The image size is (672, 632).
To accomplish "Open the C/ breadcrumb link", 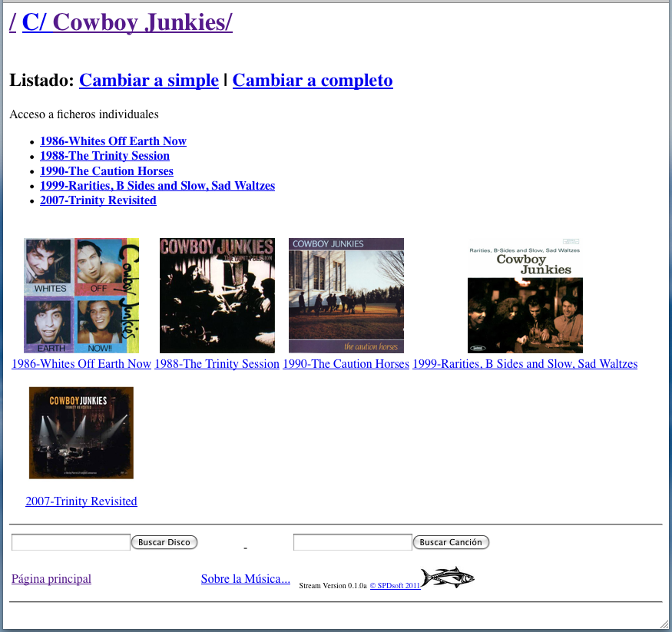I will tap(34, 22).
